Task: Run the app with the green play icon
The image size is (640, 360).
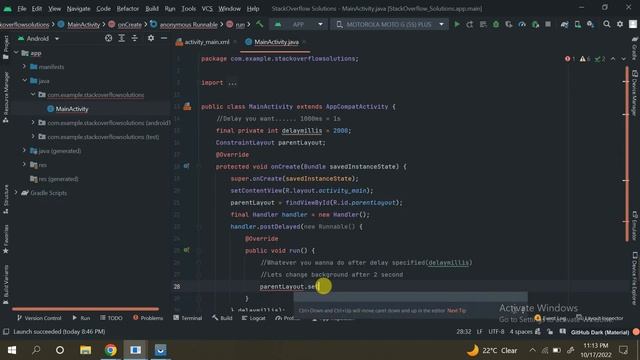Action: pos(457,24)
